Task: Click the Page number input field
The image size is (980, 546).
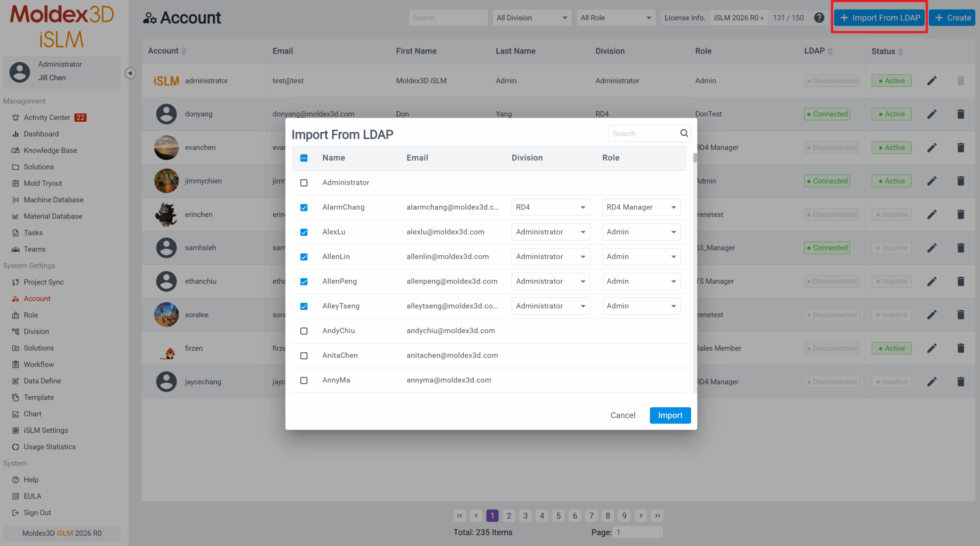Action: tap(637, 532)
